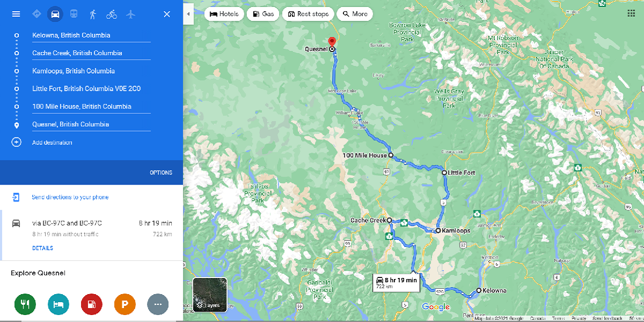The image size is (644, 322).
Task: Collapse the side panel arrow
Action: click(x=188, y=14)
